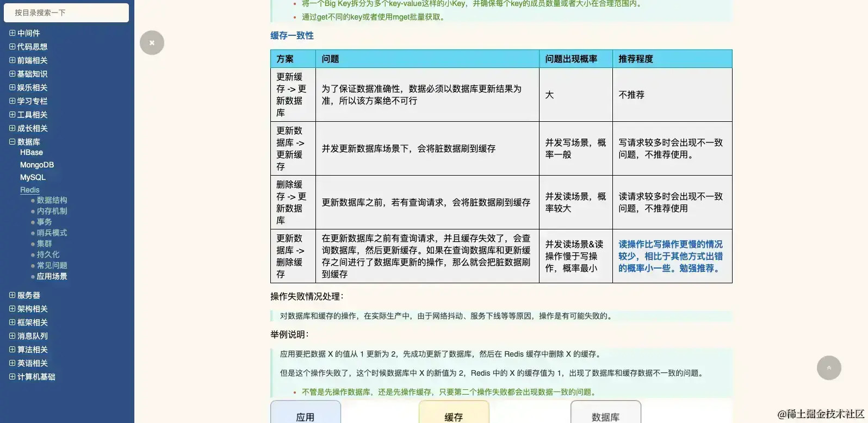Expand the 消息队列 plus icon
The image size is (868, 423).
(12, 336)
